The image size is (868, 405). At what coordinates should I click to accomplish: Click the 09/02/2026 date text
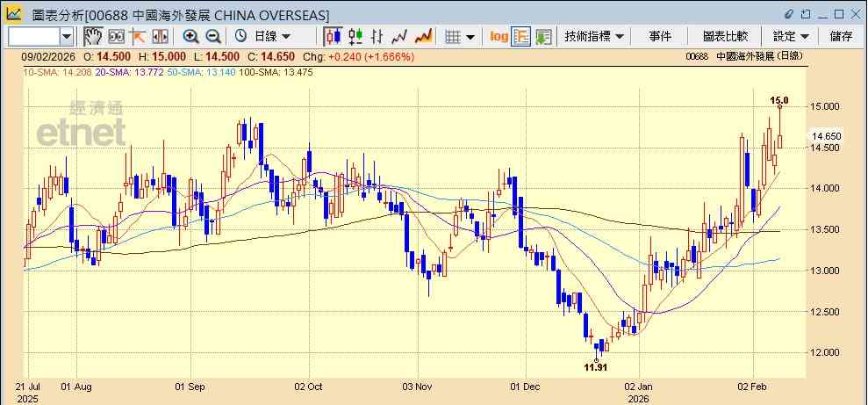49,56
